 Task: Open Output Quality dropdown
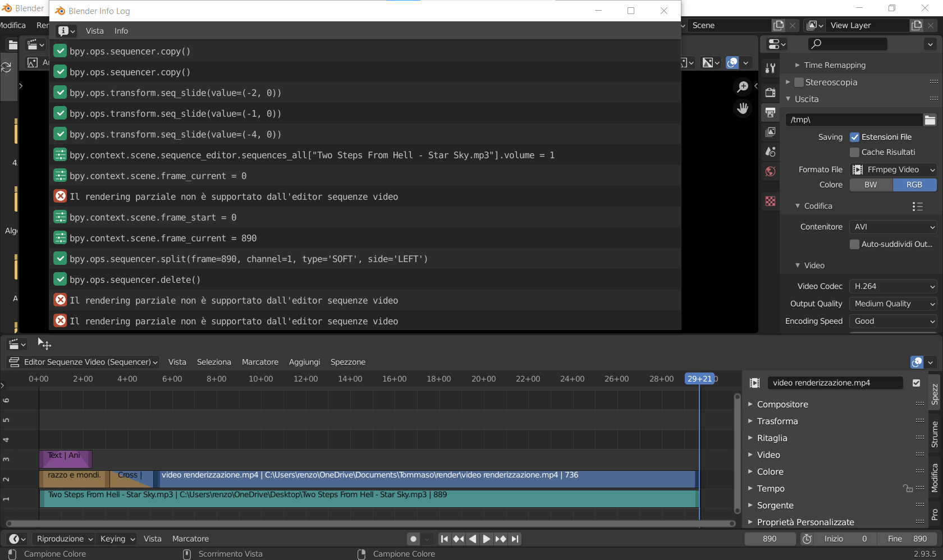(x=893, y=304)
